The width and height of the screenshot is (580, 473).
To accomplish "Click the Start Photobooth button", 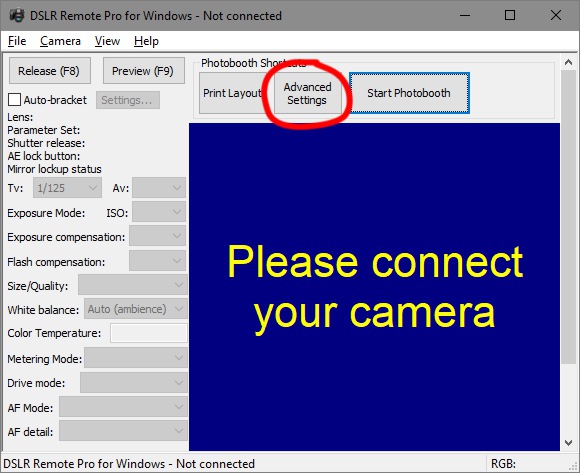I will 409,93.
